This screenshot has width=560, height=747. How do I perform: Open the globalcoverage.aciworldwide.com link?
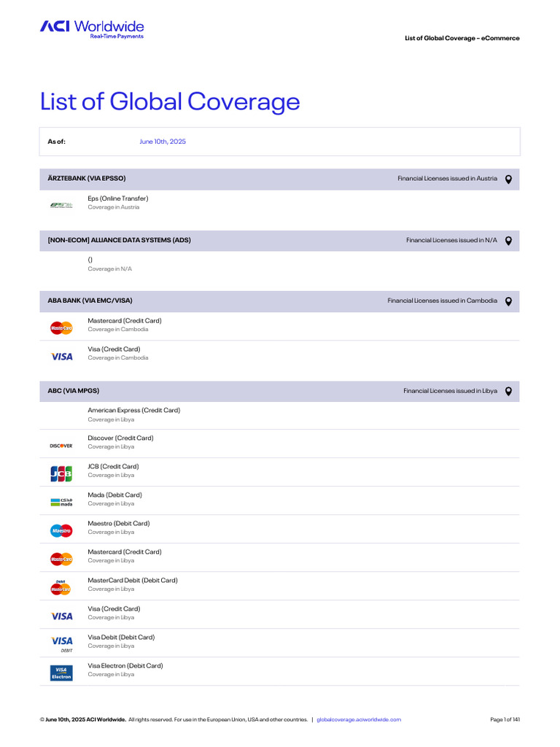pyautogui.click(x=359, y=719)
